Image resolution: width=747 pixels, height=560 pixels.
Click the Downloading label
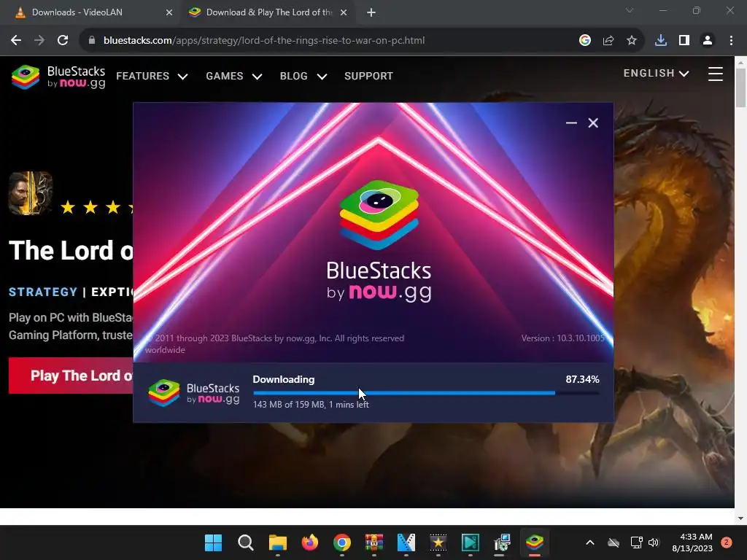tap(284, 379)
